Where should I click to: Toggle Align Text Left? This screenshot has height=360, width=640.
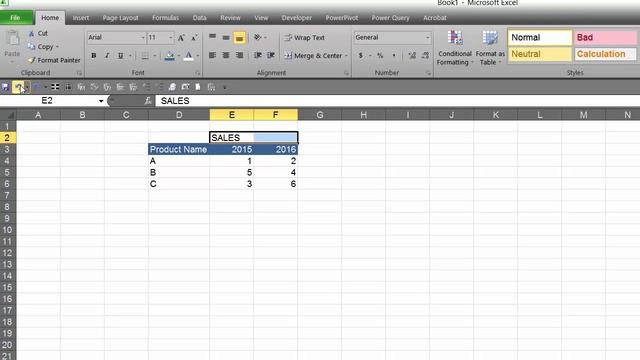click(213, 55)
